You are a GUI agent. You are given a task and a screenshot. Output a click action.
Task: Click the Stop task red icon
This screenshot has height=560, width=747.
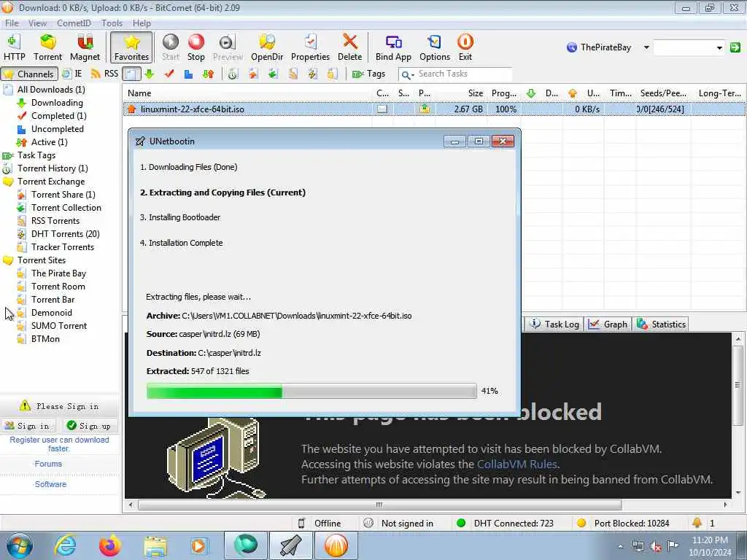tap(196, 47)
